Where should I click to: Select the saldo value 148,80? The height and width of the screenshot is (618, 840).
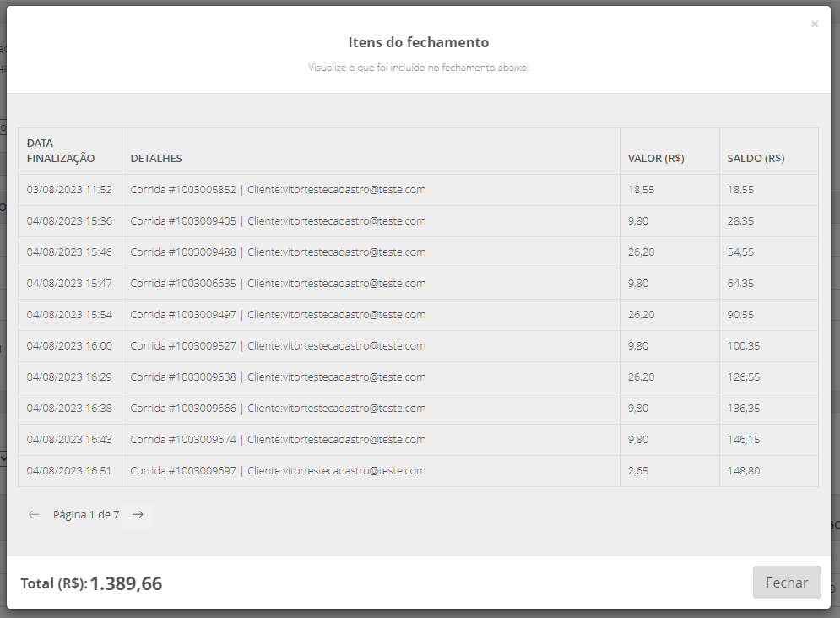coord(744,471)
